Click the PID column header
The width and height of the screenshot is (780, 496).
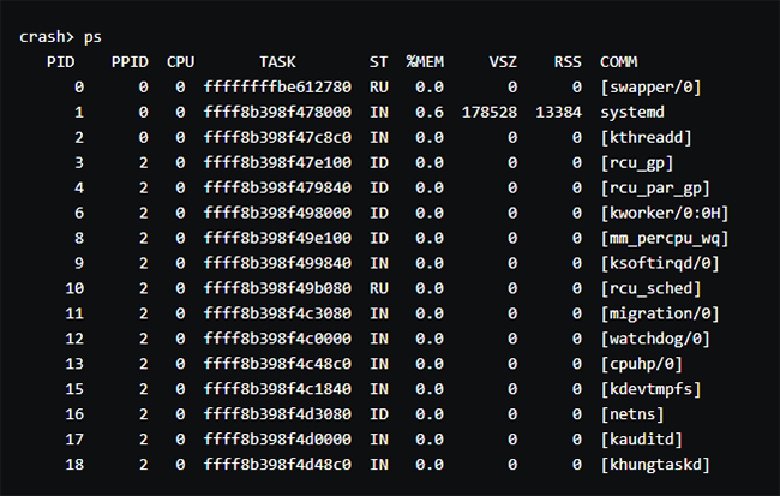pyautogui.click(x=60, y=62)
